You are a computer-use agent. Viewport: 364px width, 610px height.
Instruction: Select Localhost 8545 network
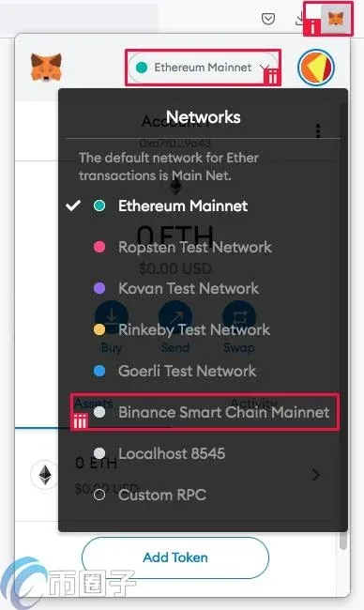point(171,453)
